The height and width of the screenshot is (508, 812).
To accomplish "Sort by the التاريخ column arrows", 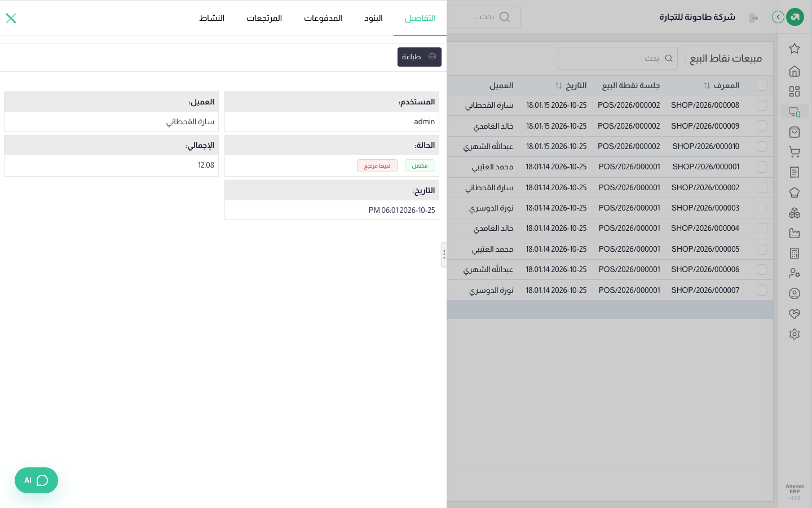I will coord(558,86).
